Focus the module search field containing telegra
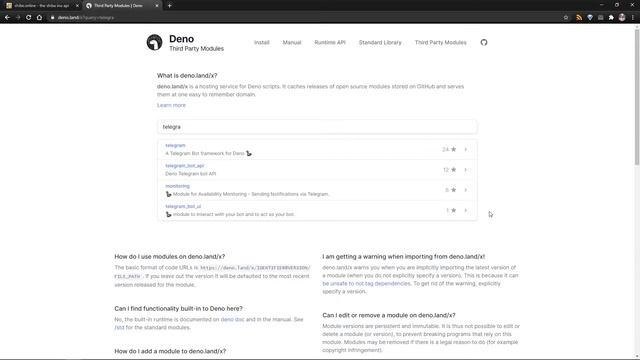 pos(317,127)
